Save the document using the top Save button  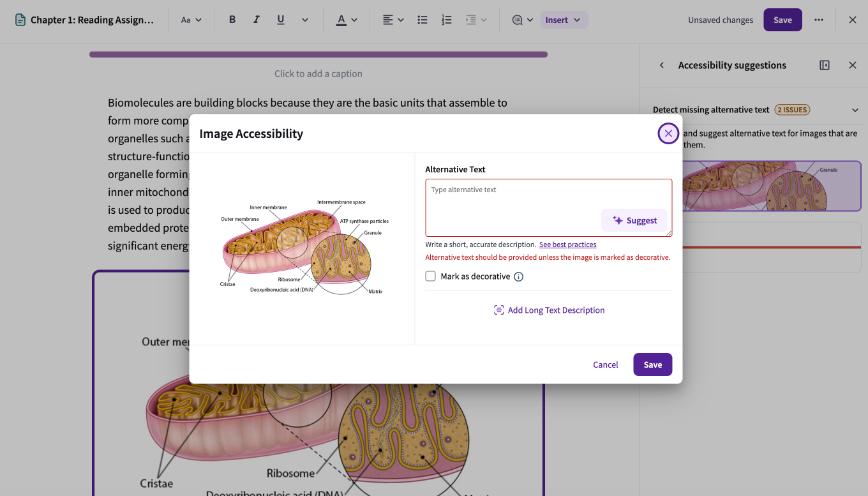click(x=782, y=20)
